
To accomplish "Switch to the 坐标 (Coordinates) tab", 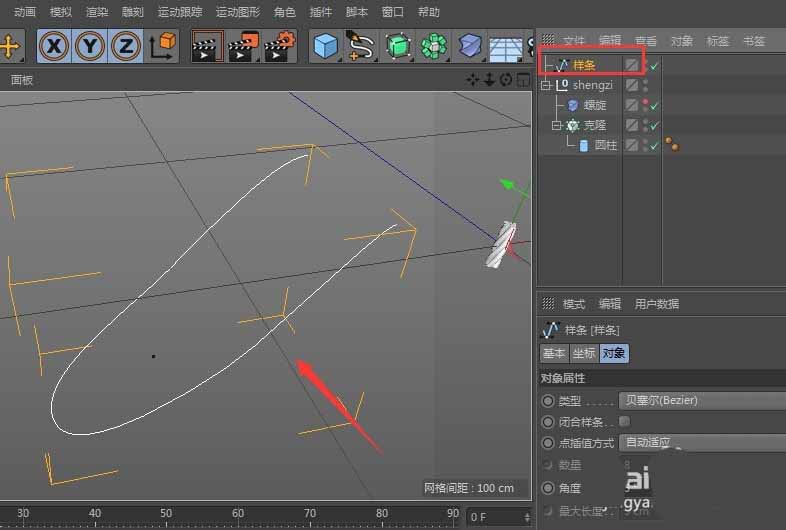I will [x=584, y=353].
